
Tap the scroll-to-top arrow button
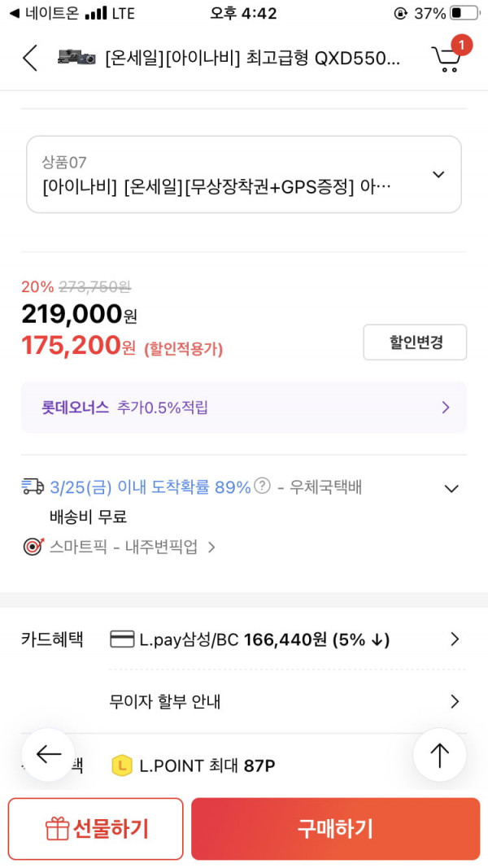440,755
